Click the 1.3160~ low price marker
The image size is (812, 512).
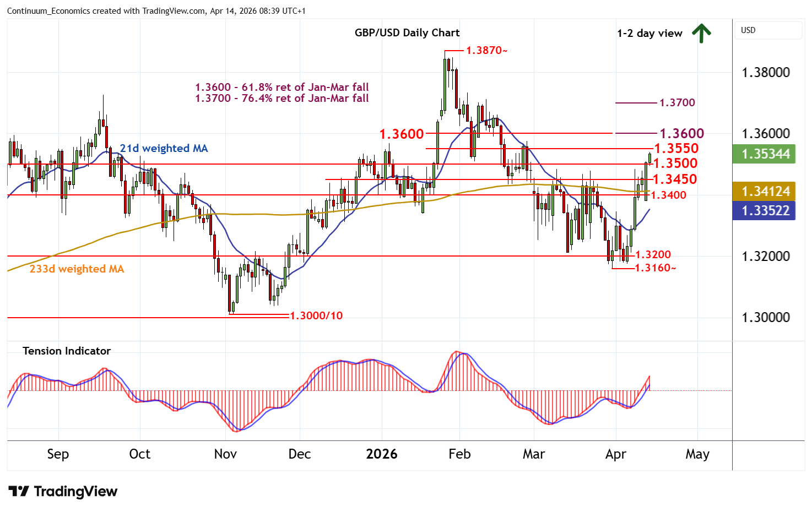point(655,268)
